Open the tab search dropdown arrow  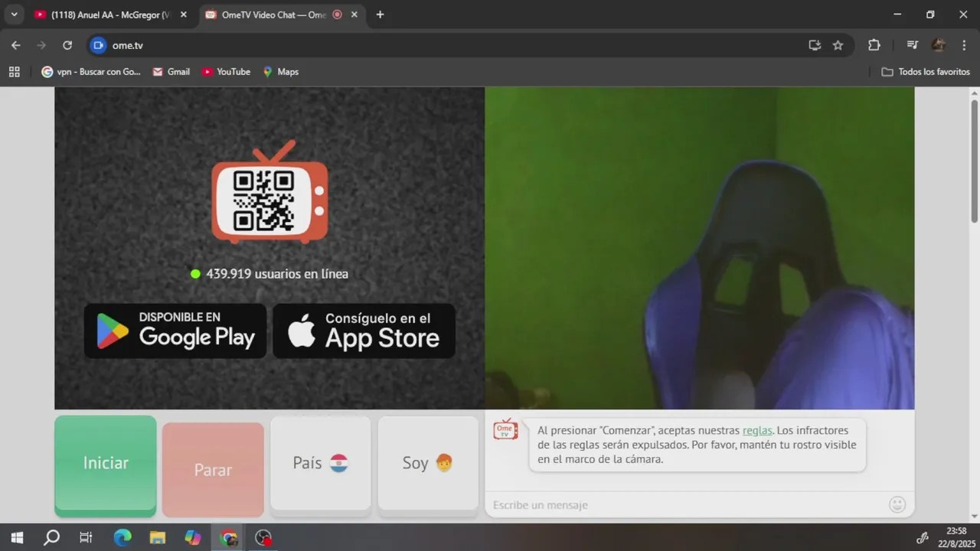[14, 15]
